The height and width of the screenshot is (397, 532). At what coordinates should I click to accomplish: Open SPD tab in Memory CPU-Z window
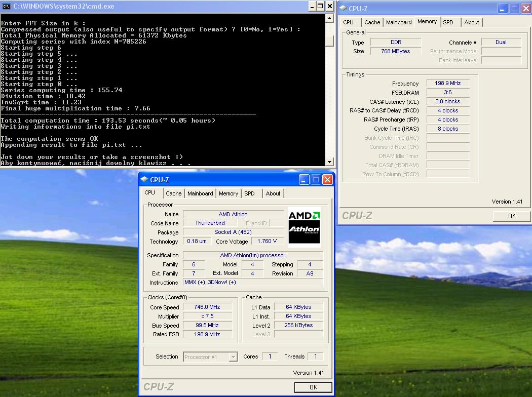coord(448,22)
